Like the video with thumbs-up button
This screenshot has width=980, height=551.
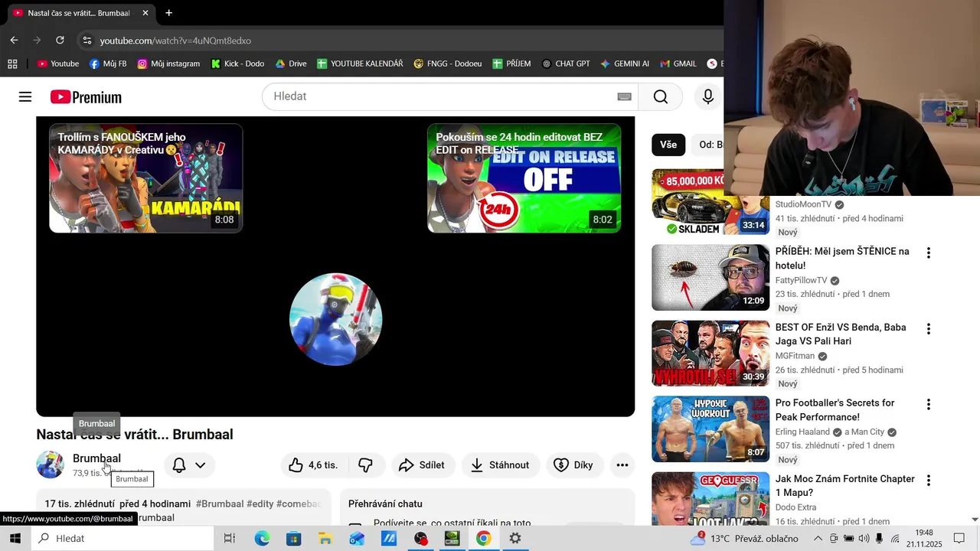coord(313,465)
